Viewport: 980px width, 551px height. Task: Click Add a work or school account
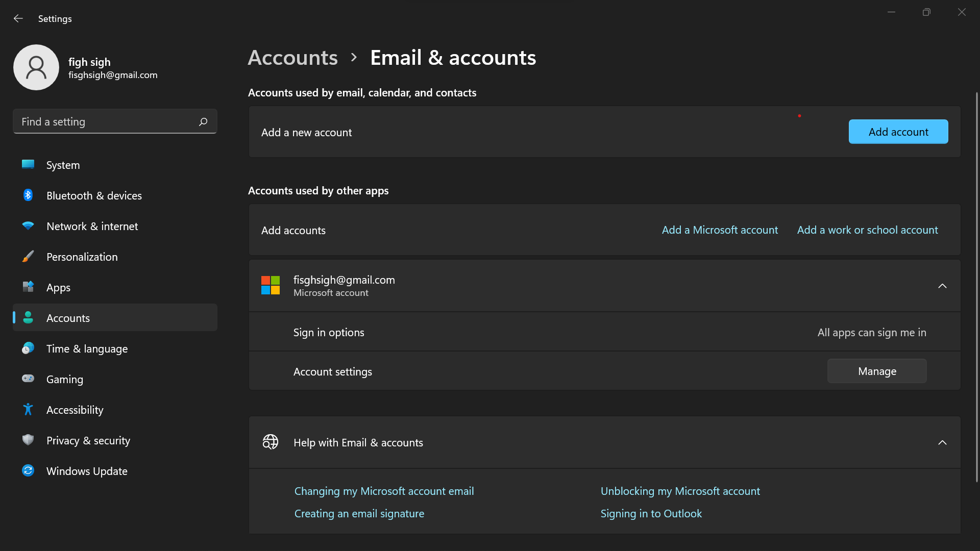867,230
